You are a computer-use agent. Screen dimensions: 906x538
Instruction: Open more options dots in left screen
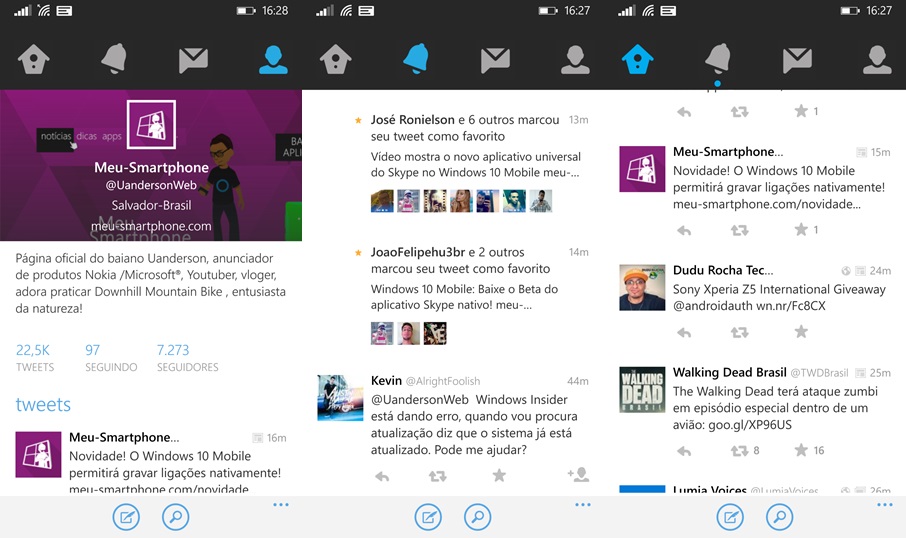281,505
